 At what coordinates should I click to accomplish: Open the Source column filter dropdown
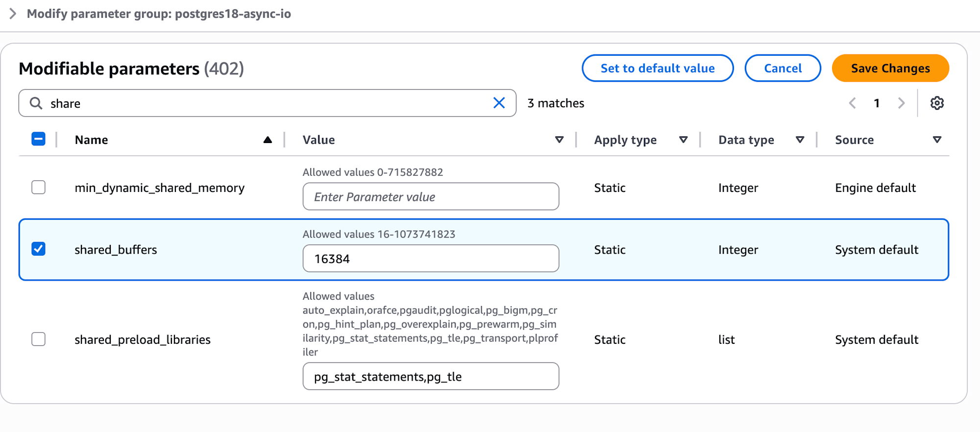(937, 140)
